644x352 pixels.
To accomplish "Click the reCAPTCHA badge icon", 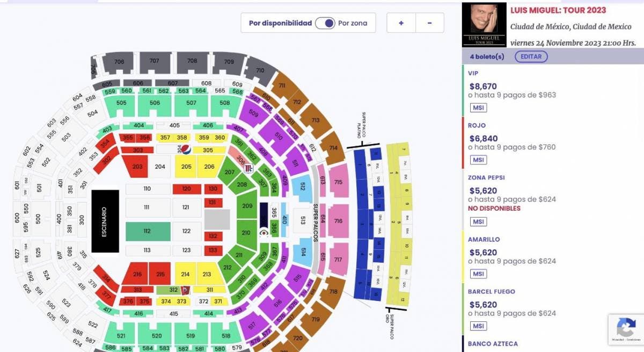I will coord(626,328).
